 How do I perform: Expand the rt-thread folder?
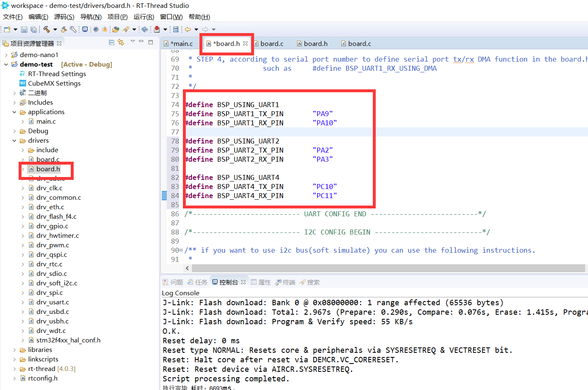click(14, 369)
